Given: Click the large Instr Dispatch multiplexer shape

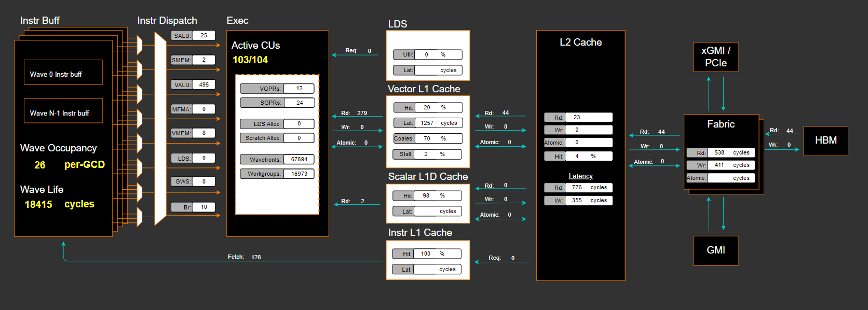Looking at the screenshot, I should point(160,129).
